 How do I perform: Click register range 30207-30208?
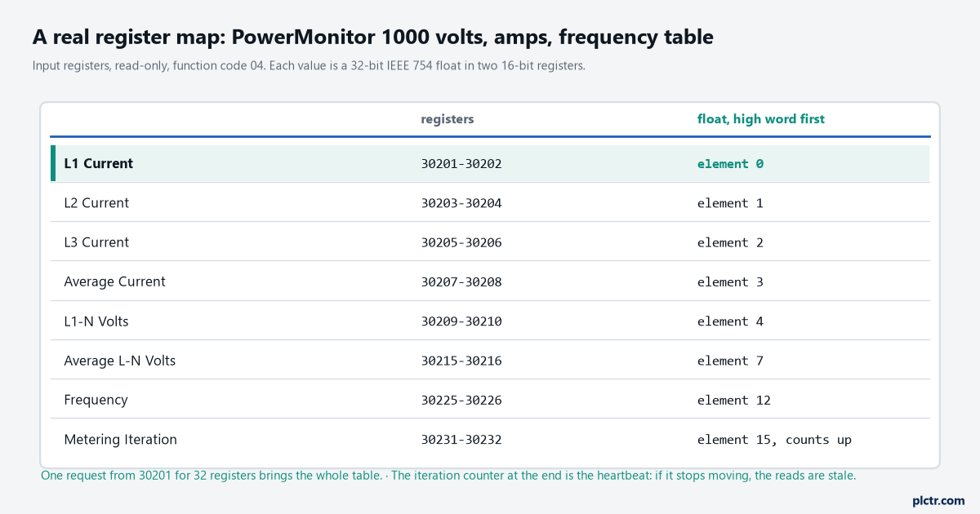pyautogui.click(x=461, y=282)
